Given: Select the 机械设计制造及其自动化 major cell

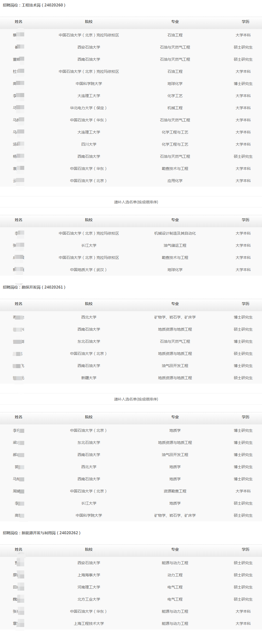Looking at the screenshot, I should click(x=175, y=233).
